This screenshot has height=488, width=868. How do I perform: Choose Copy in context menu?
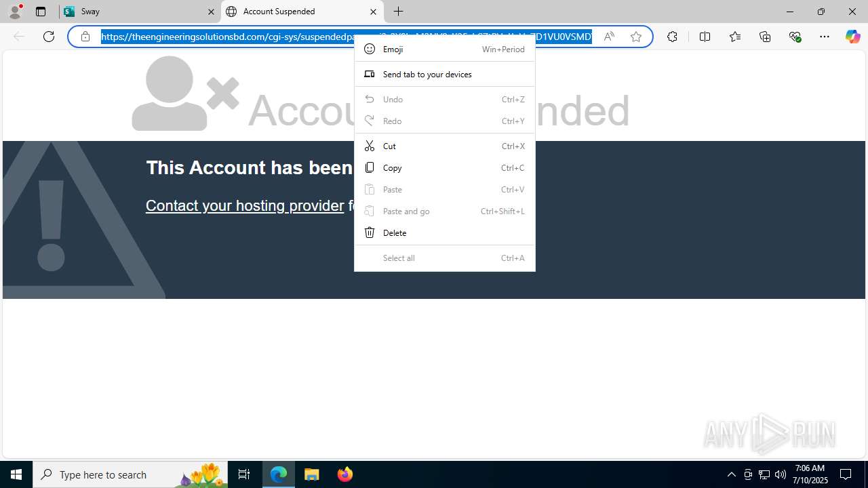pyautogui.click(x=445, y=167)
